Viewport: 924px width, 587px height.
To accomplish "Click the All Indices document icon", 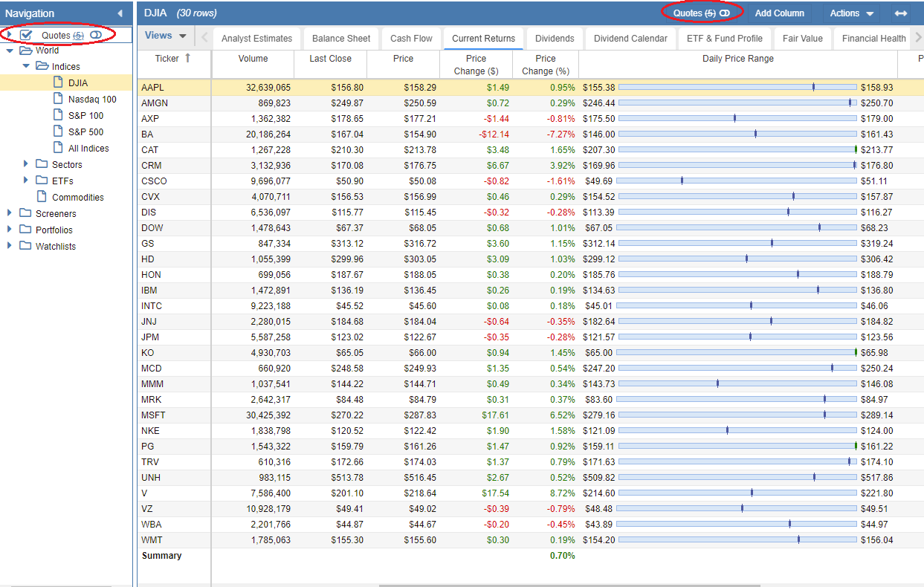I will click(x=58, y=148).
